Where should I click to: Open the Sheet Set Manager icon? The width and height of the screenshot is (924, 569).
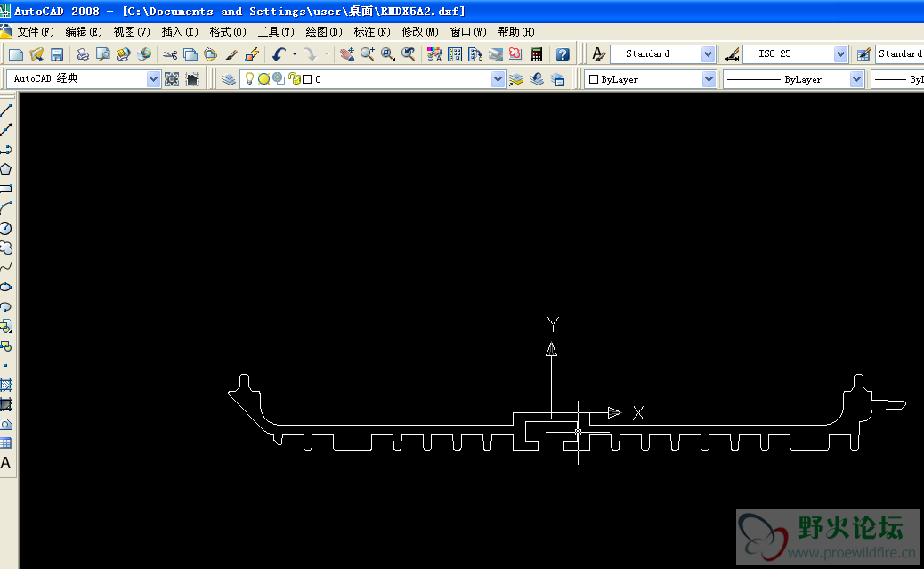point(496,55)
